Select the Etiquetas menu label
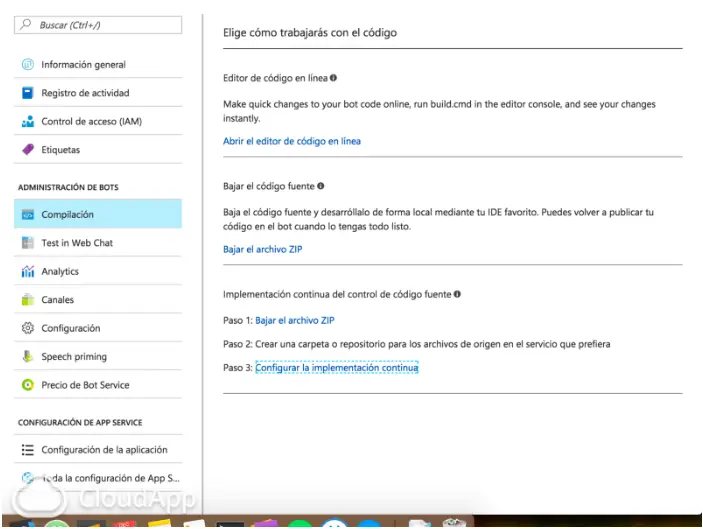The image size is (703, 529). pos(61,150)
